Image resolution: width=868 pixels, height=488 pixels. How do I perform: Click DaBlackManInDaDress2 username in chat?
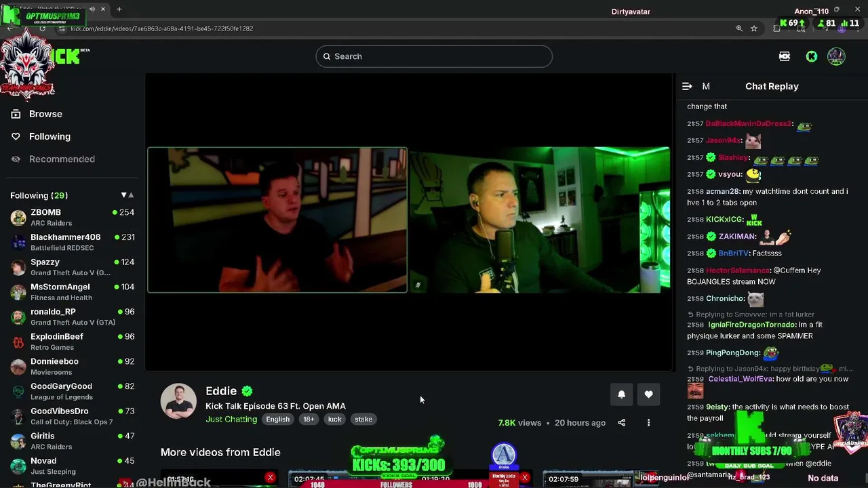coord(749,123)
